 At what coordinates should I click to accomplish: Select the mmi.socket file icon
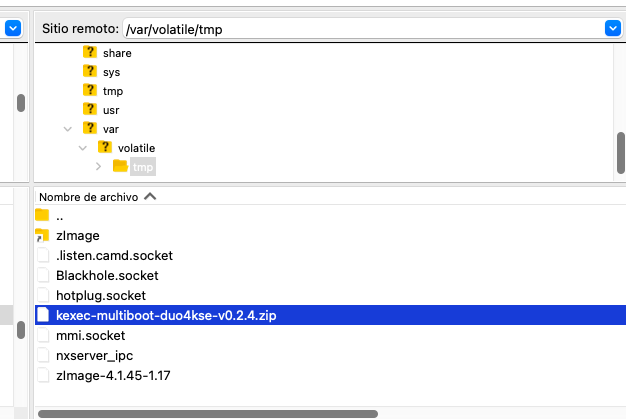(x=42, y=335)
